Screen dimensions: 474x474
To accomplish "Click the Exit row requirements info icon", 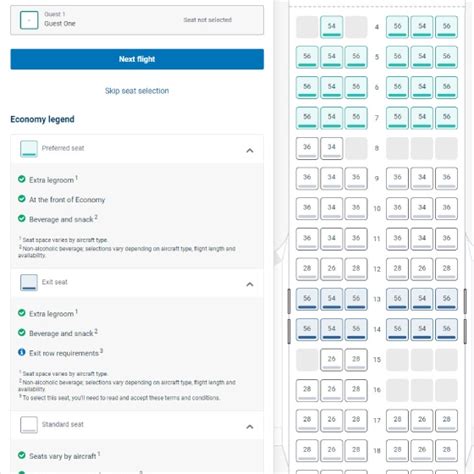I will (22, 352).
